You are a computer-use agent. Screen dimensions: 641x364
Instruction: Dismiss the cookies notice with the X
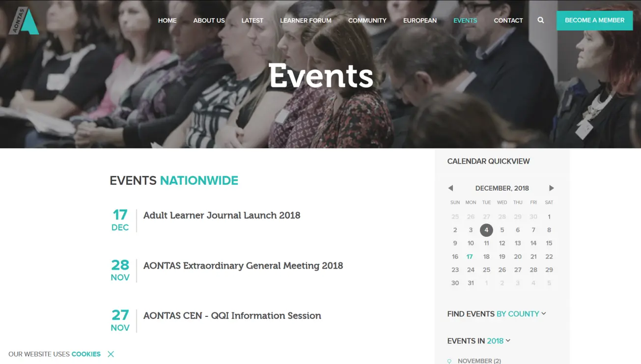click(x=111, y=354)
